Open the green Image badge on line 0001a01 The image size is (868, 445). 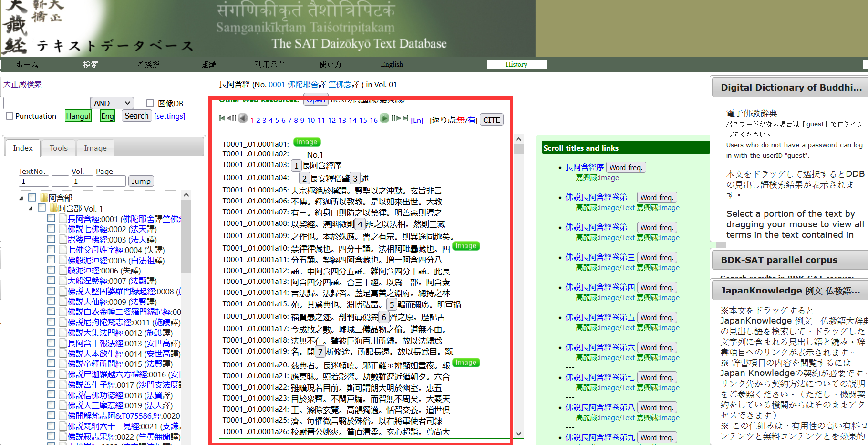click(307, 142)
